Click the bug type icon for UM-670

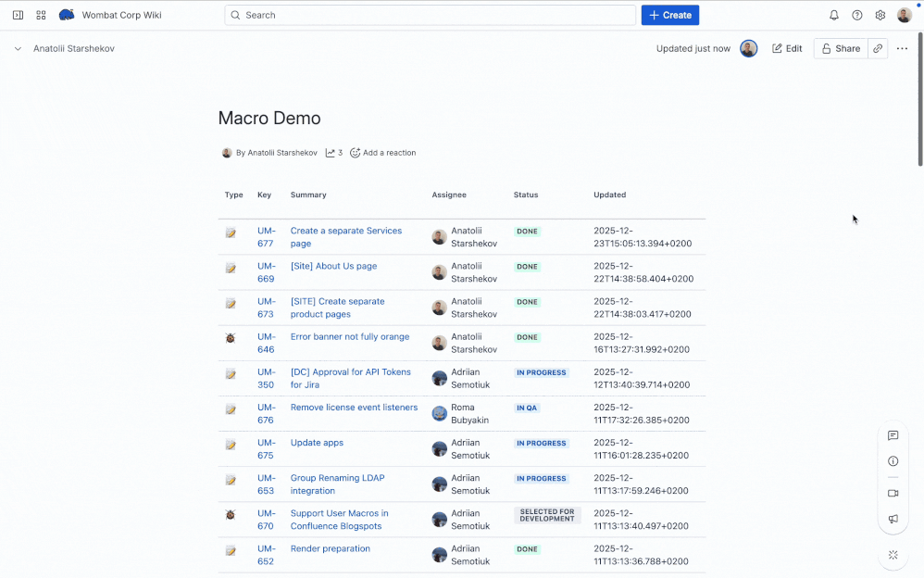point(231,515)
